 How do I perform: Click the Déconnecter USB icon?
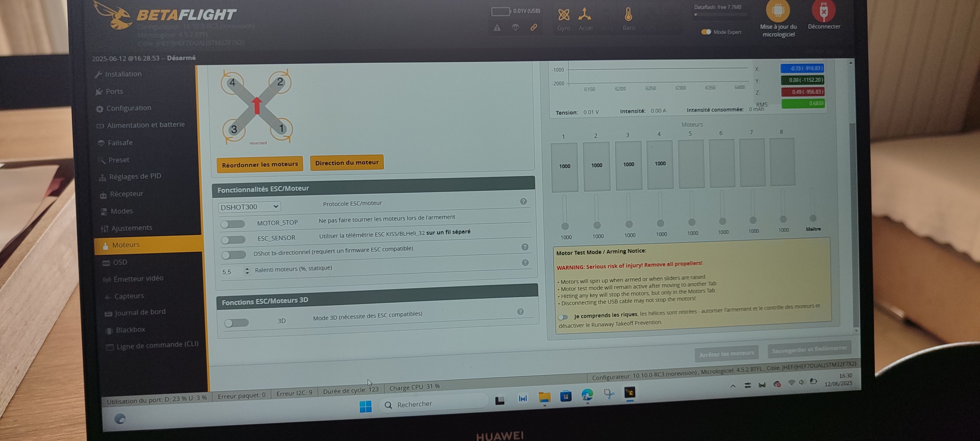tap(823, 11)
